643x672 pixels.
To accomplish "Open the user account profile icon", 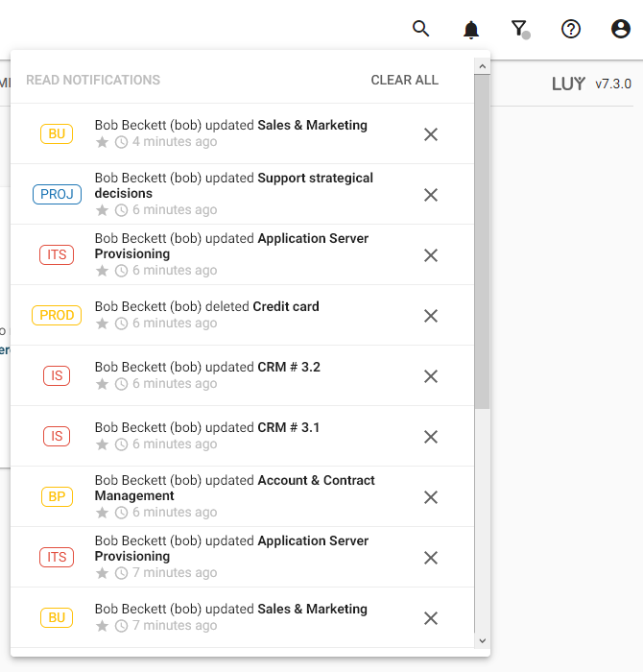I will point(621,29).
